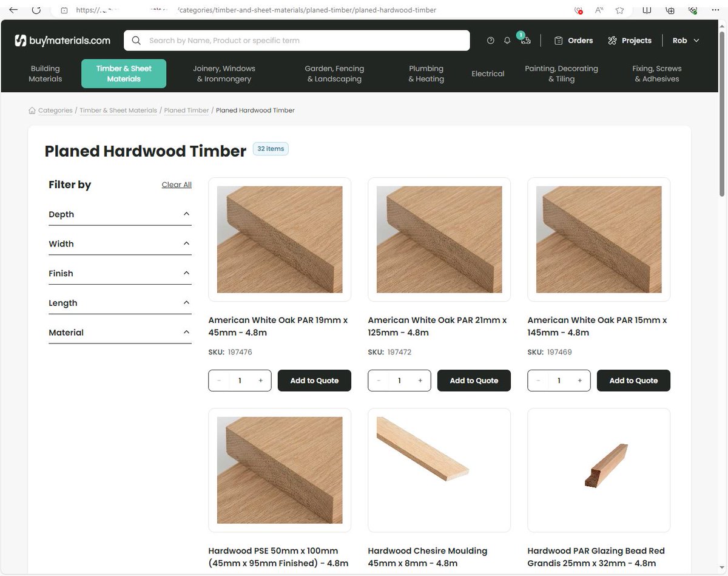Select Joinery, Windows & Ironmongery tab
The image size is (728, 576).
point(224,73)
